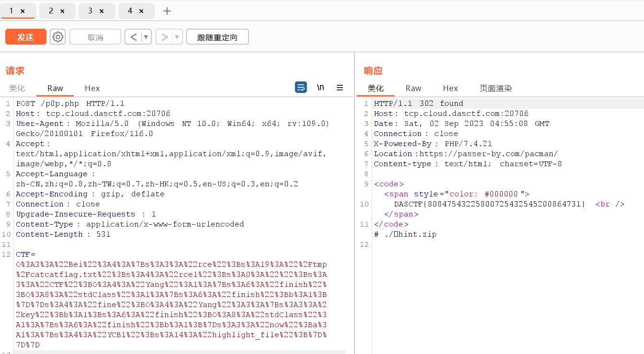Close Repeater tab 4
This screenshot has height=354, width=644.
(x=141, y=11)
